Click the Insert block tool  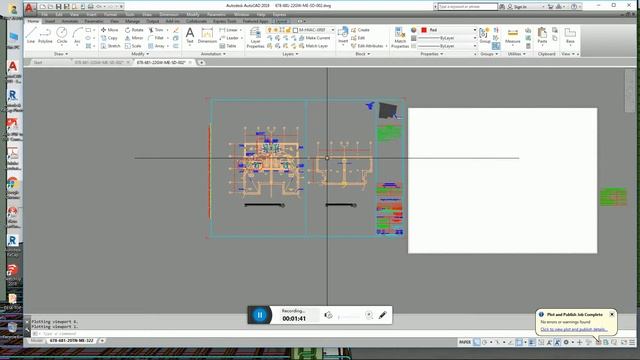[x=343, y=35]
